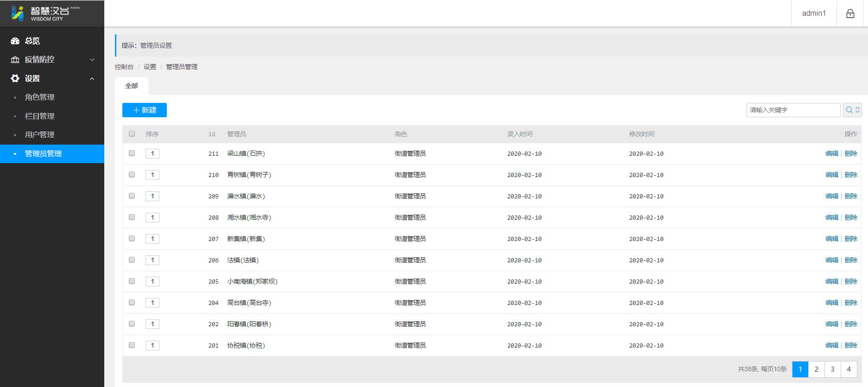Viewport: 868px width, 387px height.
Task: Click the 疫情防控 building icon
Action: pos(15,60)
